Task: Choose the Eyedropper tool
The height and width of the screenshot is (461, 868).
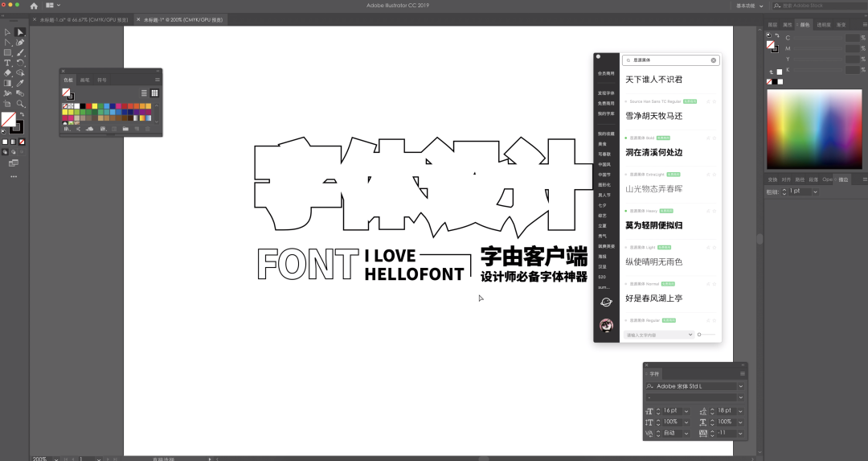Action: click(x=20, y=83)
